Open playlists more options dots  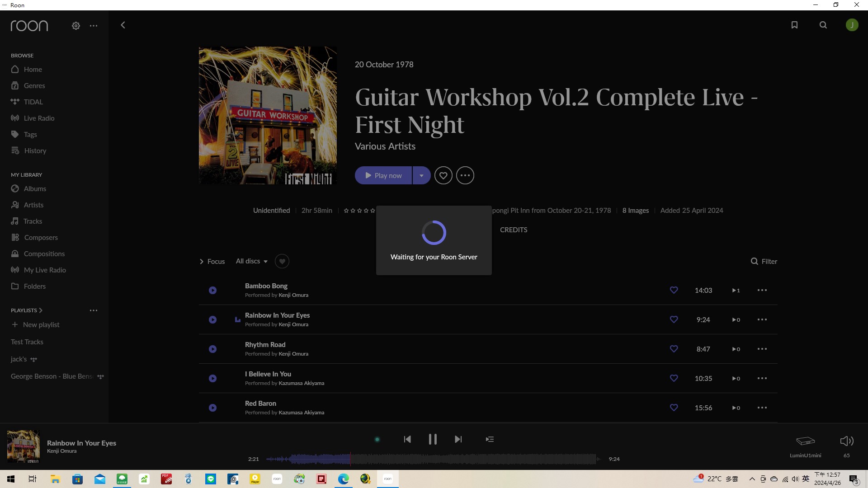point(94,310)
